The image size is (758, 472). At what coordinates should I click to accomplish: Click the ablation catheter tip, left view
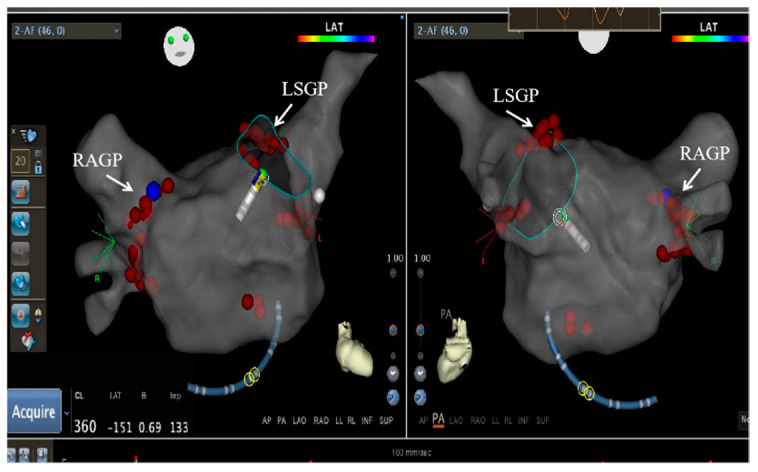(261, 177)
